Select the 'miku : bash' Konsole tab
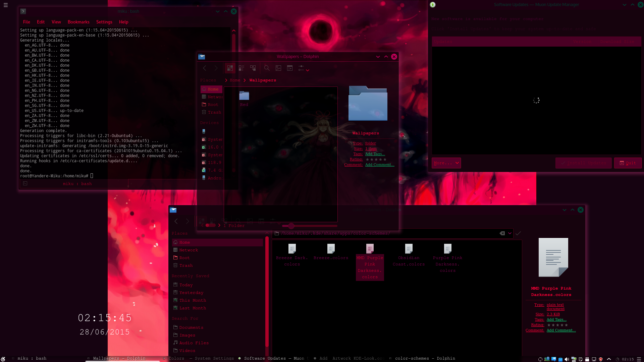 coord(74,184)
